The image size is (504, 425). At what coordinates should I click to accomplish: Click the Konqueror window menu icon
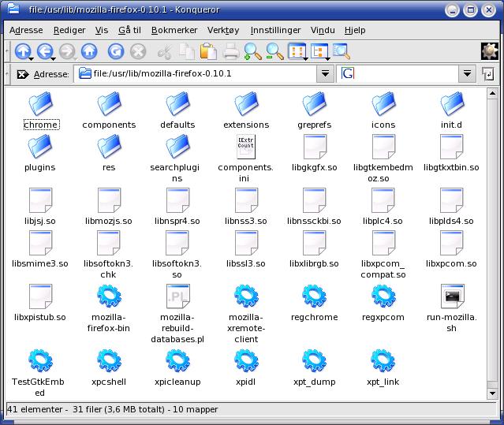click(13, 9)
